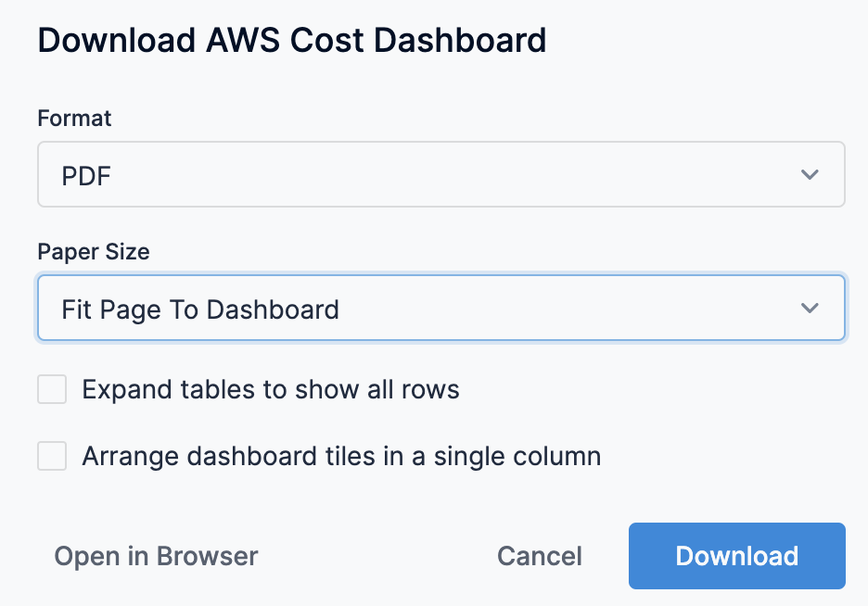Open the Format combo box showing PDF

coord(440,174)
